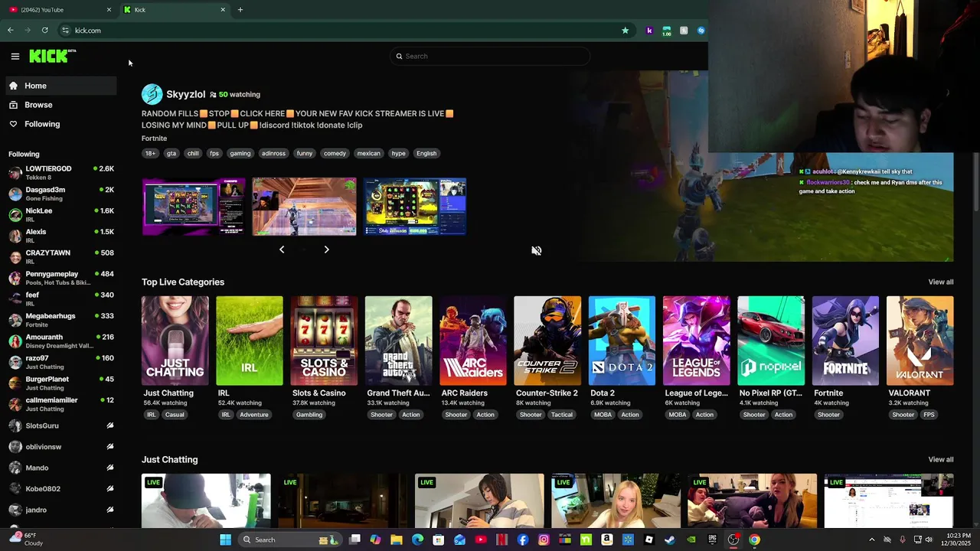Unmute the featured stream preview
This screenshot has width=980, height=551.
pos(536,250)
